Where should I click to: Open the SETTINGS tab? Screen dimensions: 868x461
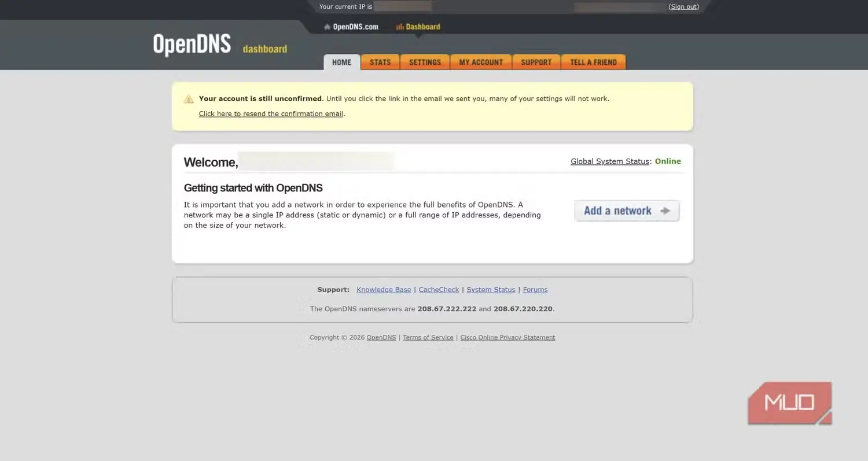click(x=425, y=62)
